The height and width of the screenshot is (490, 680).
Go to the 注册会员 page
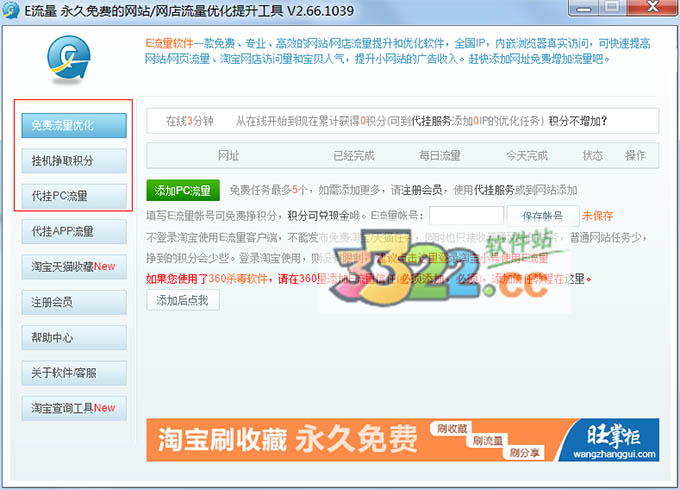pyautogui.click(x=74, y=302)
